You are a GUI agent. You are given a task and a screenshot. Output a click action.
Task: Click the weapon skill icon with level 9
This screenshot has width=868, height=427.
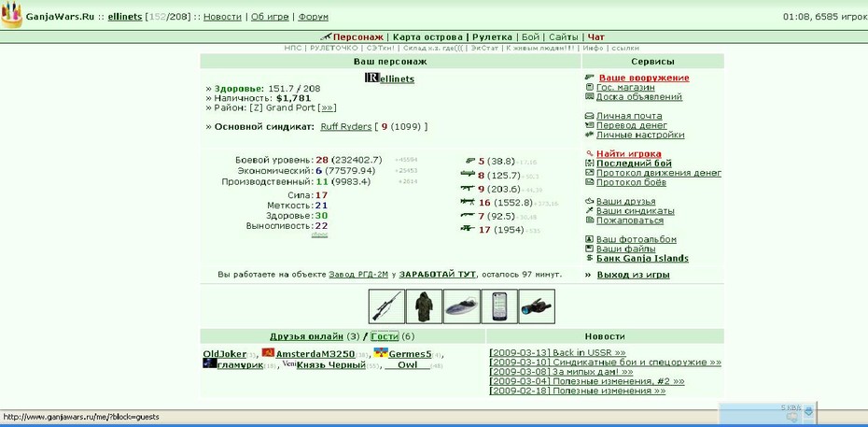(x=469, y=189)
